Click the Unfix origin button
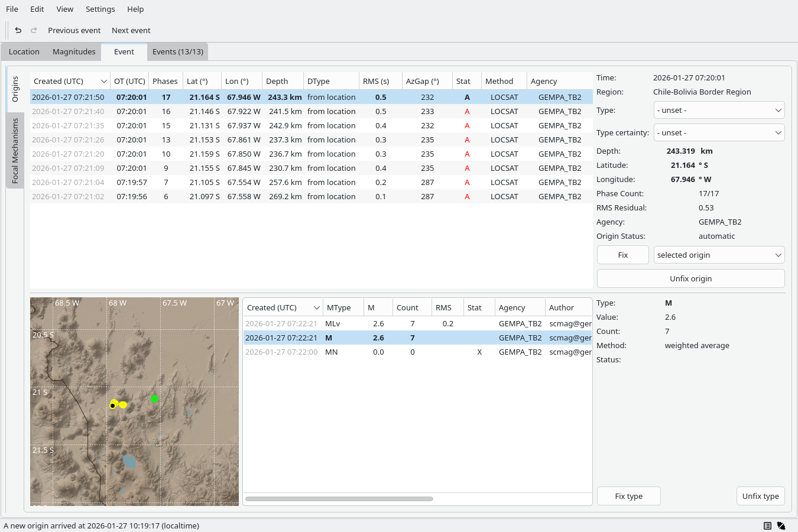This screenshot has height=532, width=798. pos(690,278)
